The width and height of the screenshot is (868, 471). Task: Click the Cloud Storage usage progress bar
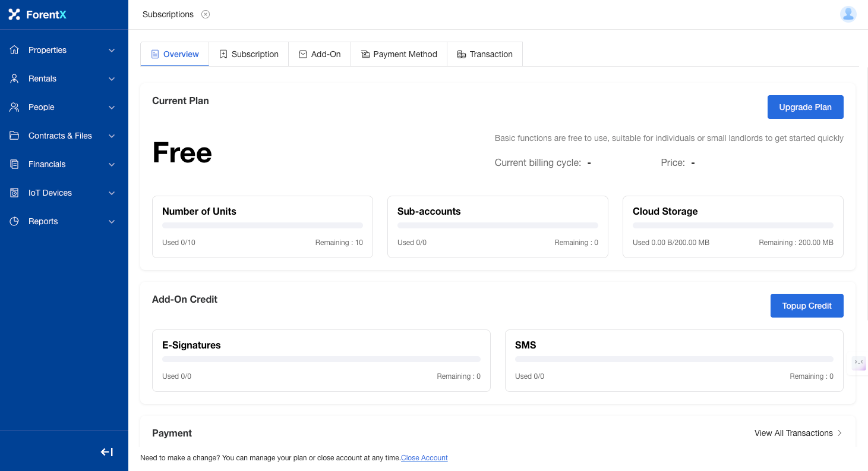click(x=733, y=225)
